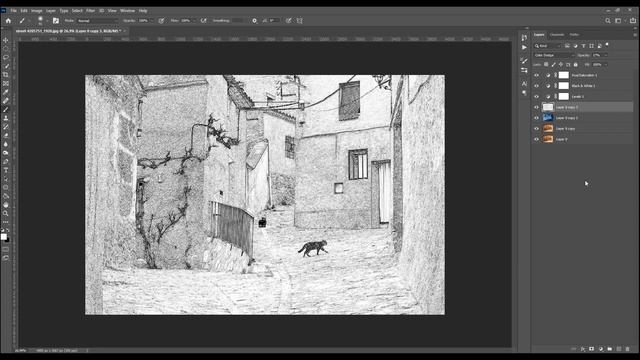The height and width of the screenshot is (360, 640).
Task: Click the Share icon at top right
Action: (633, 21)
